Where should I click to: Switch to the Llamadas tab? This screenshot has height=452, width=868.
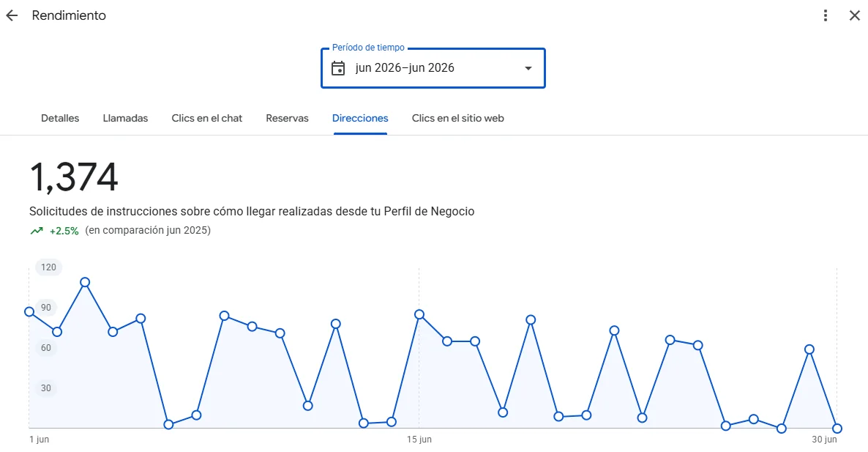coord(125,118)
